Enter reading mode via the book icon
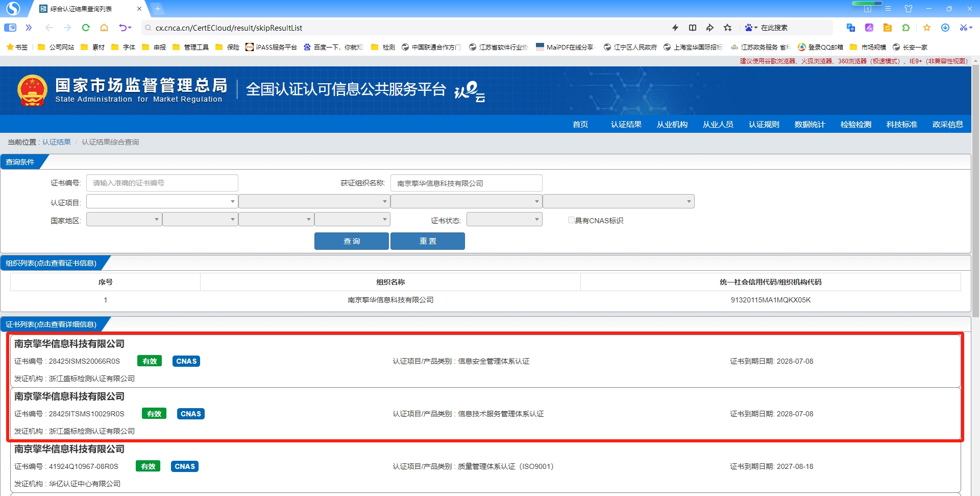 pyautogui.click(x=693, y=28)
